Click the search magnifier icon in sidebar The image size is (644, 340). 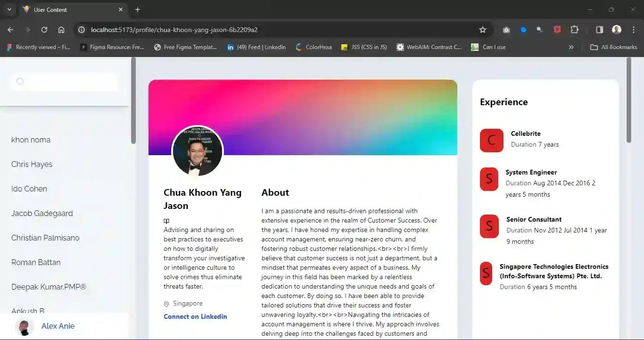[20, 82]
